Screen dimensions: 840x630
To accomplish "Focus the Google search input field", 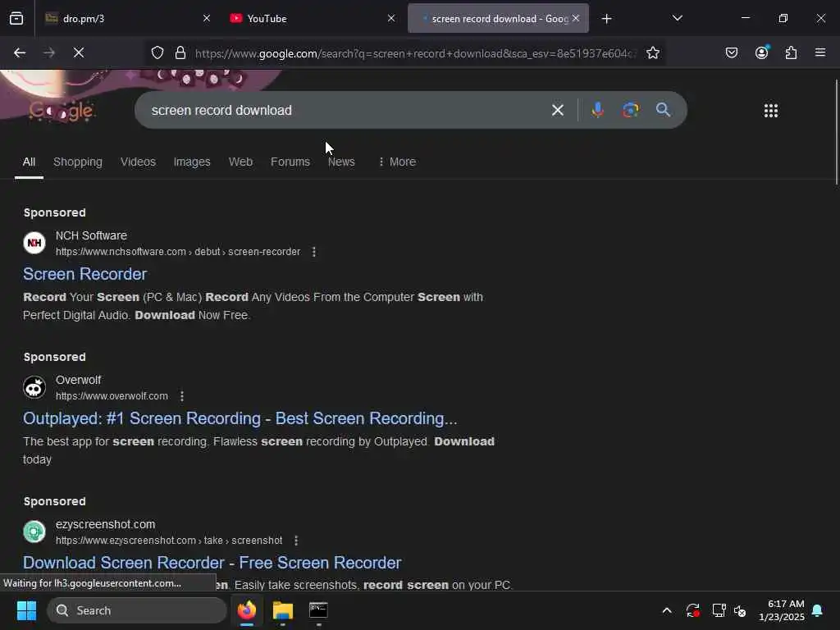I will [343, 110].
